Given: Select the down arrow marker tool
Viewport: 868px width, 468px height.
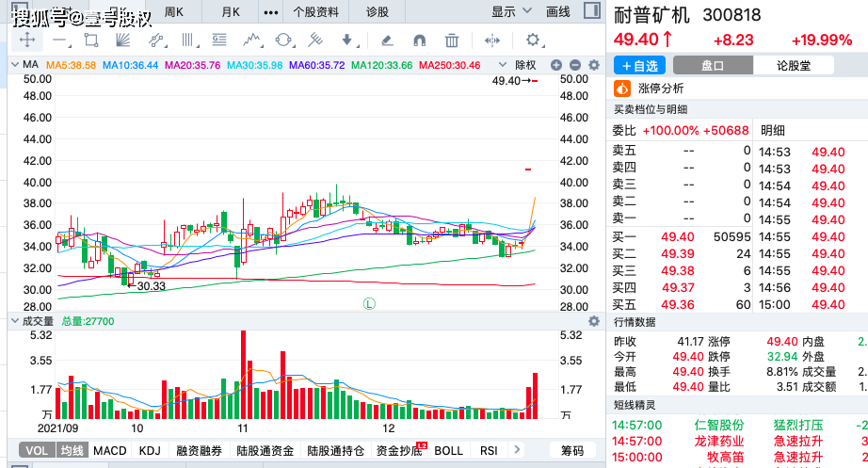Looking at the screenshot, I should (x=347, y=40).
